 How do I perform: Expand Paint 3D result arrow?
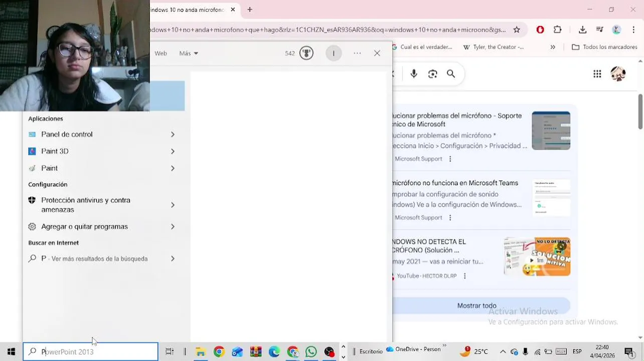pyautogui.click(x=173, y=151)
